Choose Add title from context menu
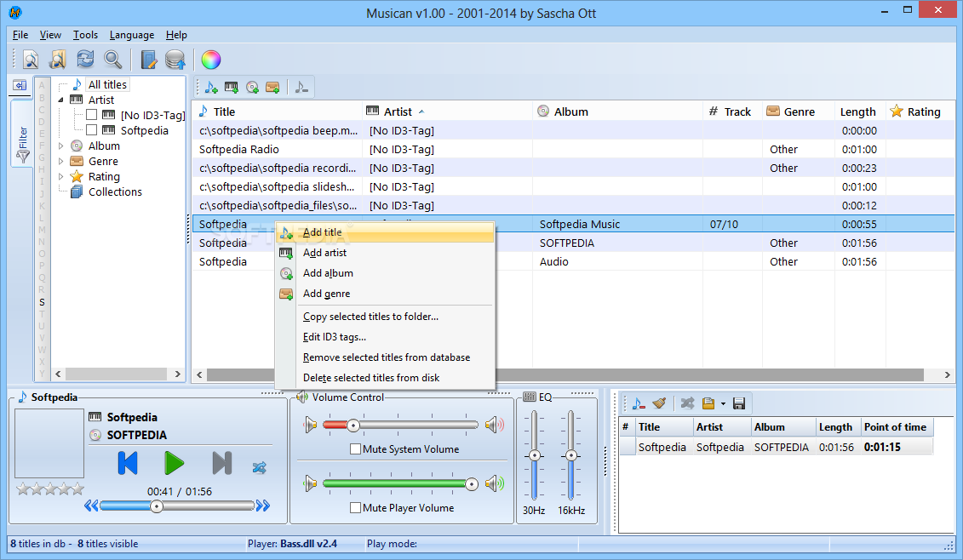Image resolution: width=963 pixels, height=560 pixels. tap(385, 232)
